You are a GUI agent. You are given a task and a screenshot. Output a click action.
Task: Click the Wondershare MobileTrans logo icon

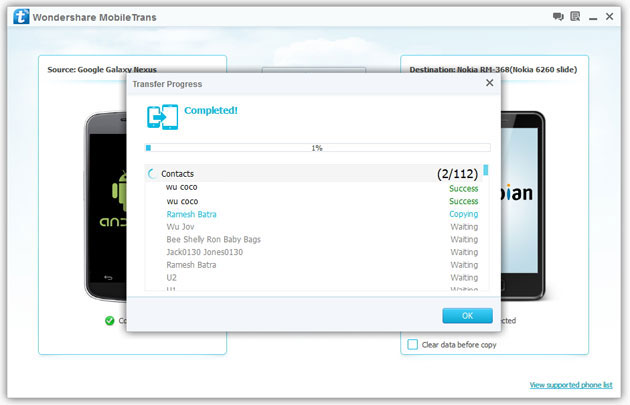pos(21,17)
